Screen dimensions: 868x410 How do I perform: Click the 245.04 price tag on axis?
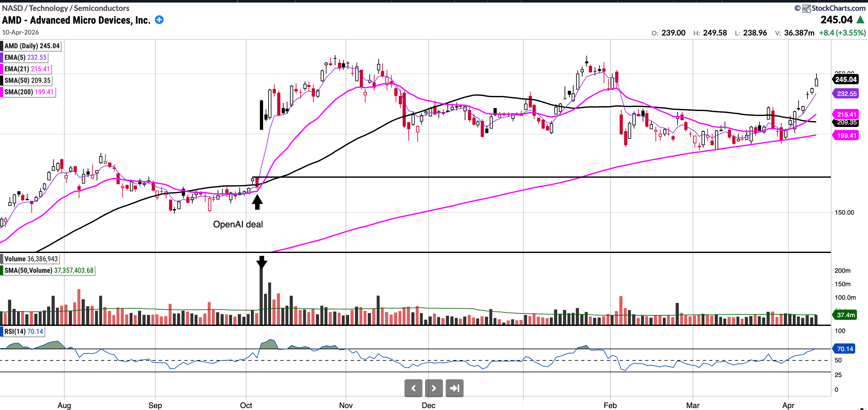[x=845, y=79]
